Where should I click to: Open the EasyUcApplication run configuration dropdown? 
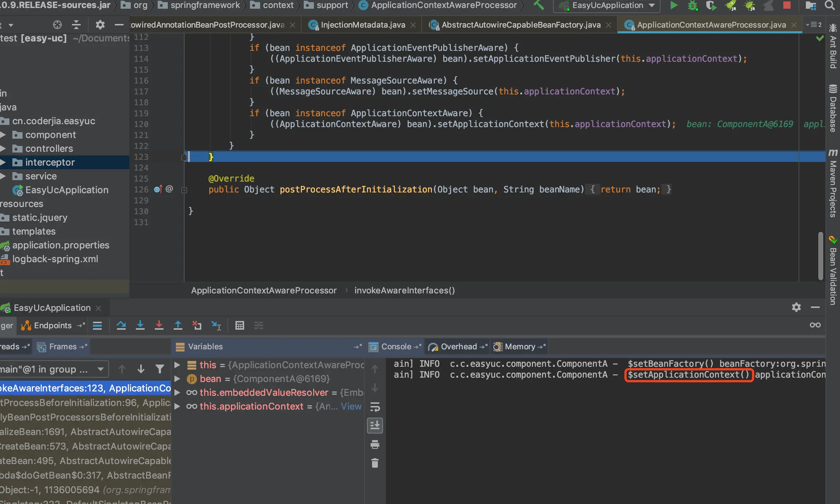[x=607, y=5]
